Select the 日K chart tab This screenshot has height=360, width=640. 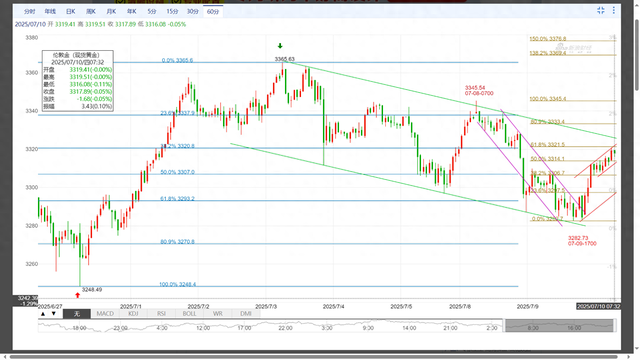coord(70,11)
